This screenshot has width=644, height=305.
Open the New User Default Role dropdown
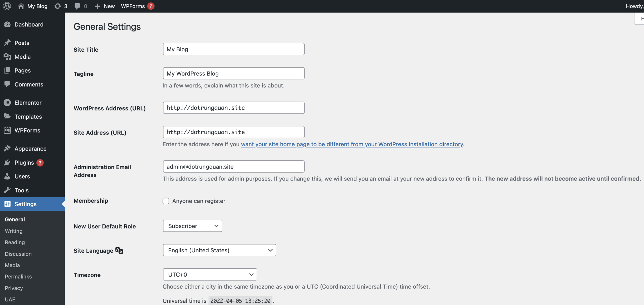point(192,226)
